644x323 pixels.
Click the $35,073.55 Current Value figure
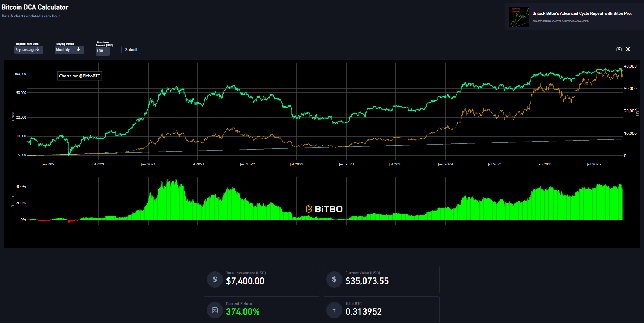[367, 281]
